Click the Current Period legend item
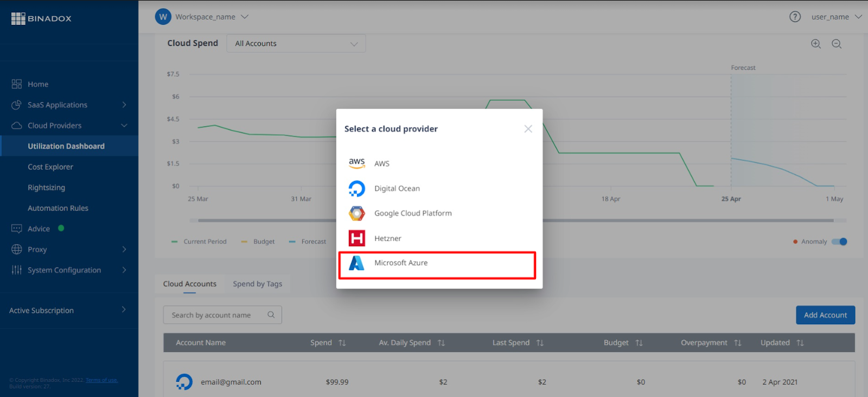The width and height of the screenshot is (868, 397). coord(199,241)
